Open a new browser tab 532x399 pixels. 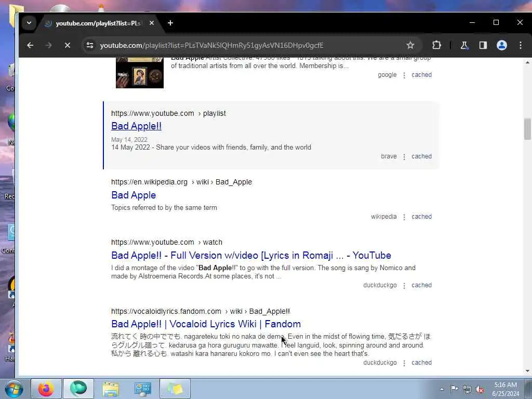click(x=170, y=23)
